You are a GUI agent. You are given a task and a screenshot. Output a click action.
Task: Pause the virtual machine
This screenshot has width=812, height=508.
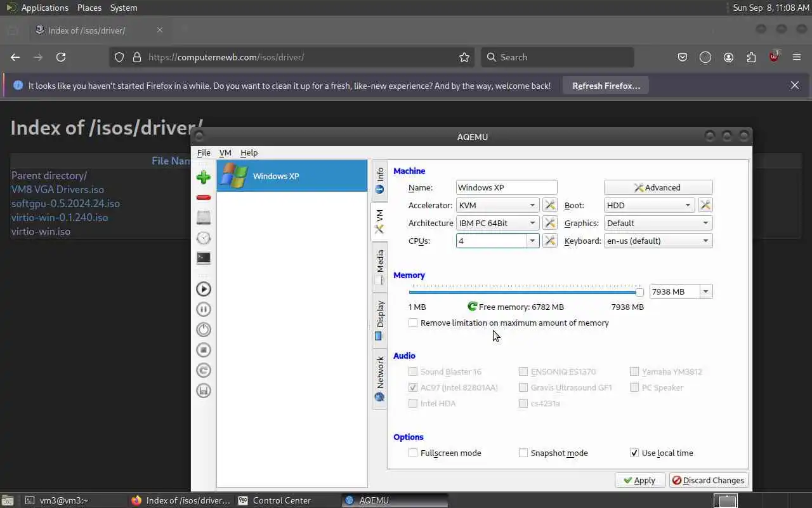[204, 309]
